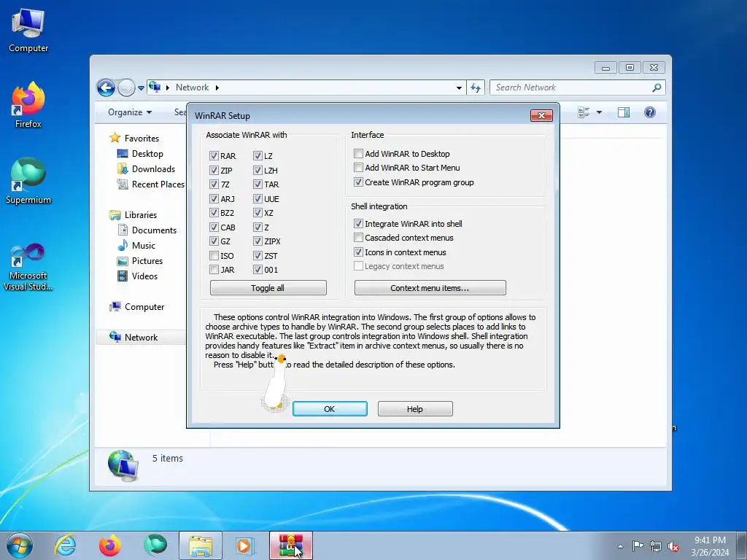
Task: Go back in the Explorer window
Action: [106, 87]
